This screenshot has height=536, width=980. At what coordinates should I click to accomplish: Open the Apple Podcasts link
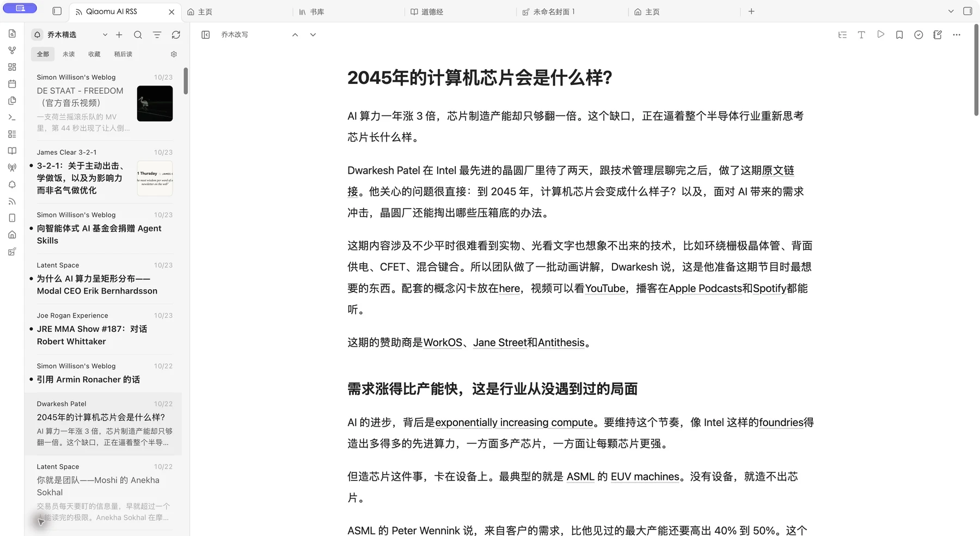705,288
